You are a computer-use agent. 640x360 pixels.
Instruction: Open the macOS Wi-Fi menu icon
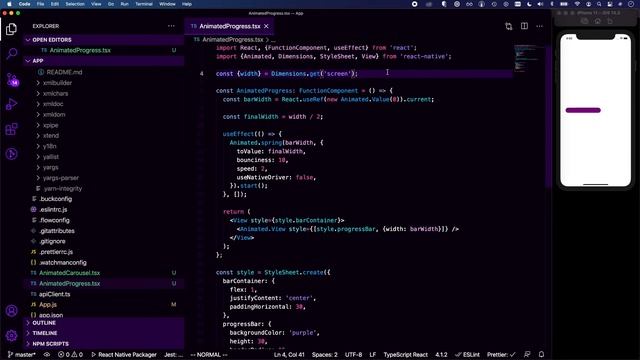tap(577, 4)
